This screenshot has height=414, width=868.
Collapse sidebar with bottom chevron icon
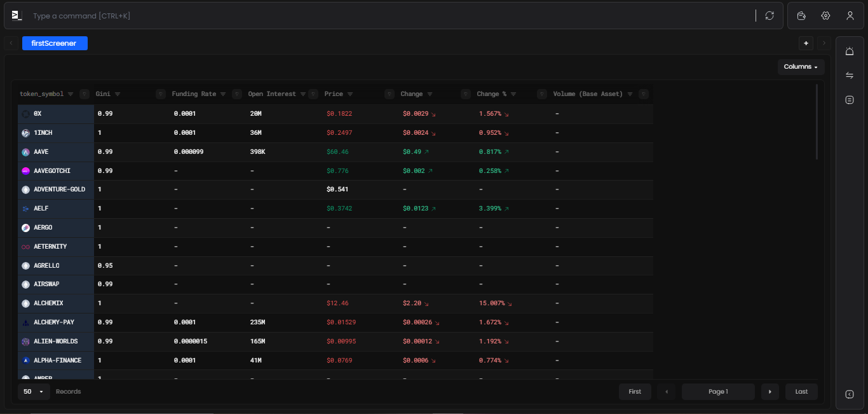coord(850,394)
